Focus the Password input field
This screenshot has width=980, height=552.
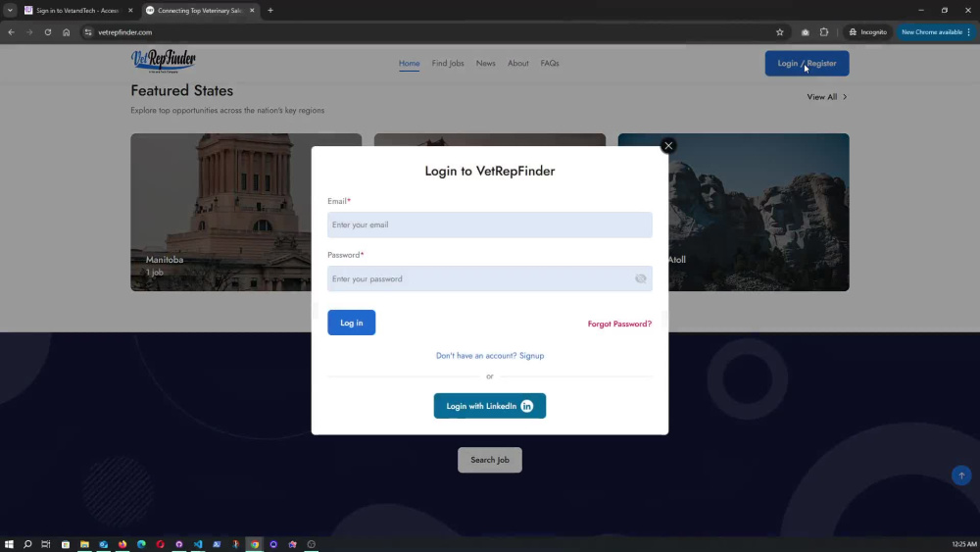(x=489, y=278)
